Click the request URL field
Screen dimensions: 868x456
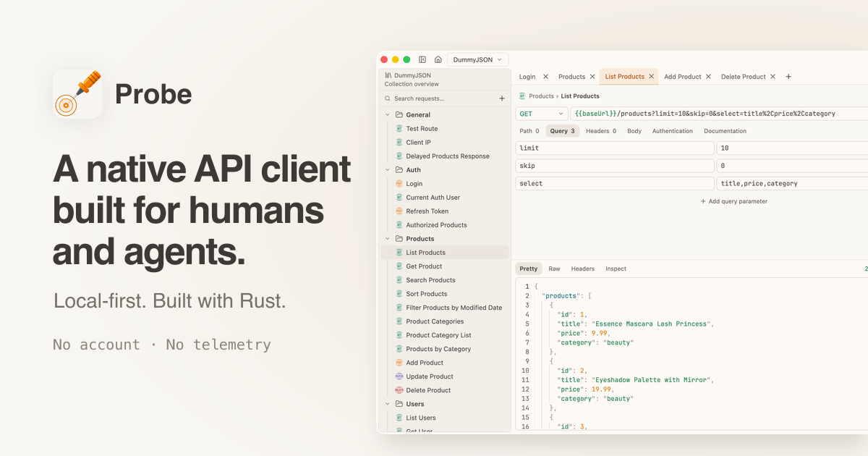719,114
